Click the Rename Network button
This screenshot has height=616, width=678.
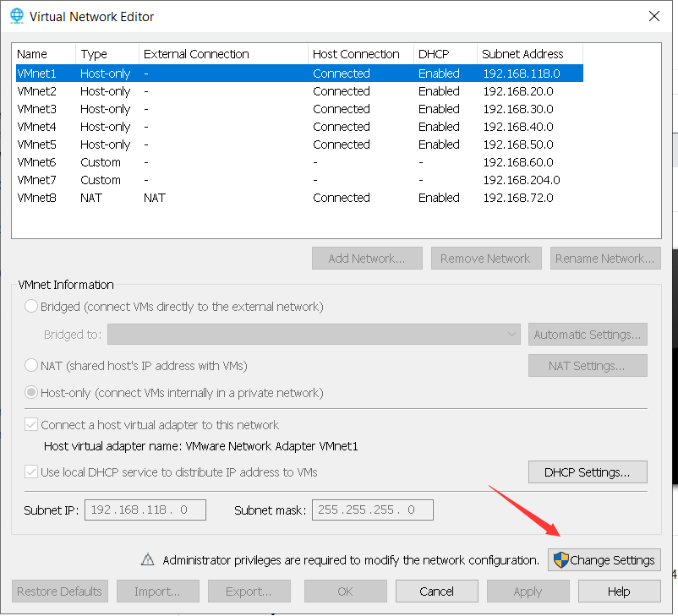tap(604, 258)
